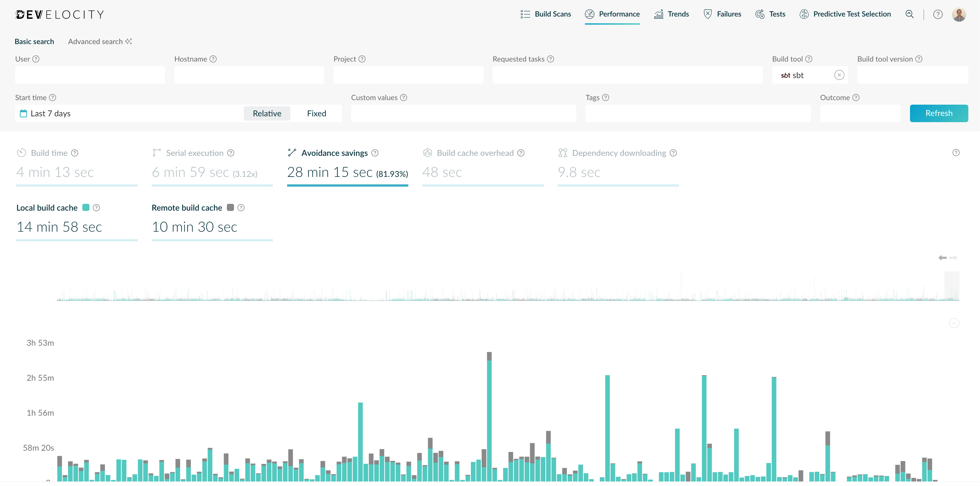The height and width of the screenshot is (486, 980).
Task: Switch Start time to Fixed
Action: point(317,113)
